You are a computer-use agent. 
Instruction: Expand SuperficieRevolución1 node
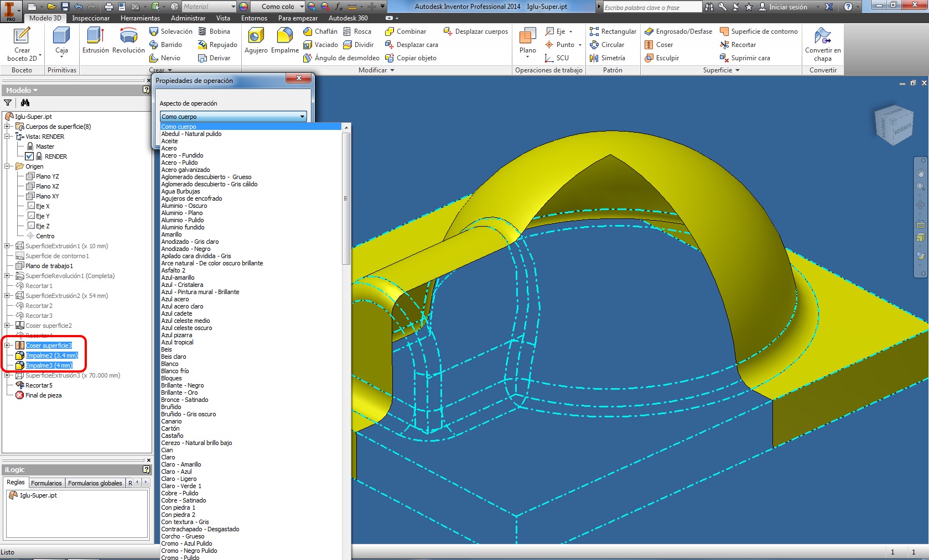(7, 276)
